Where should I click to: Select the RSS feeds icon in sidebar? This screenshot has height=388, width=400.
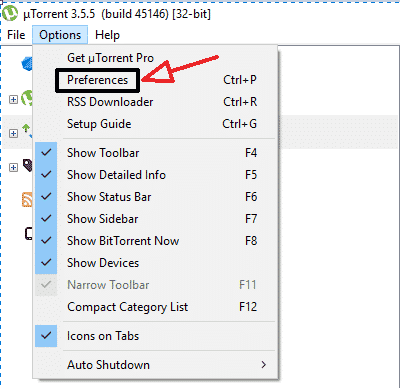pos(27,200)
